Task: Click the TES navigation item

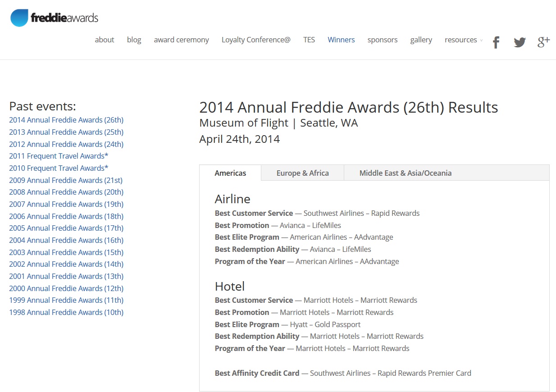Action: click(x=309, y=40)
